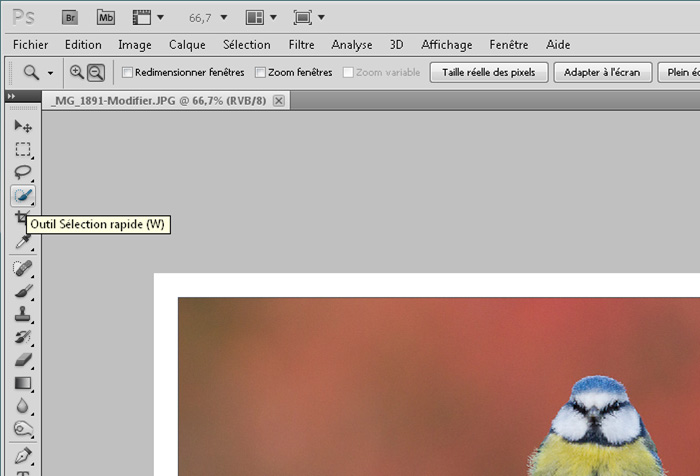Select the Blur droplet tool

(x=23, y=406)
